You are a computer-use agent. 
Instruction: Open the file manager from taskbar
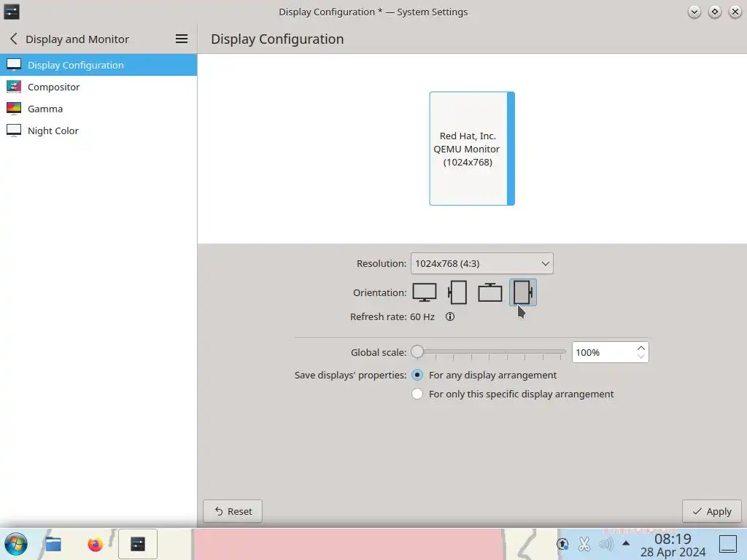(x=53, y=544)
